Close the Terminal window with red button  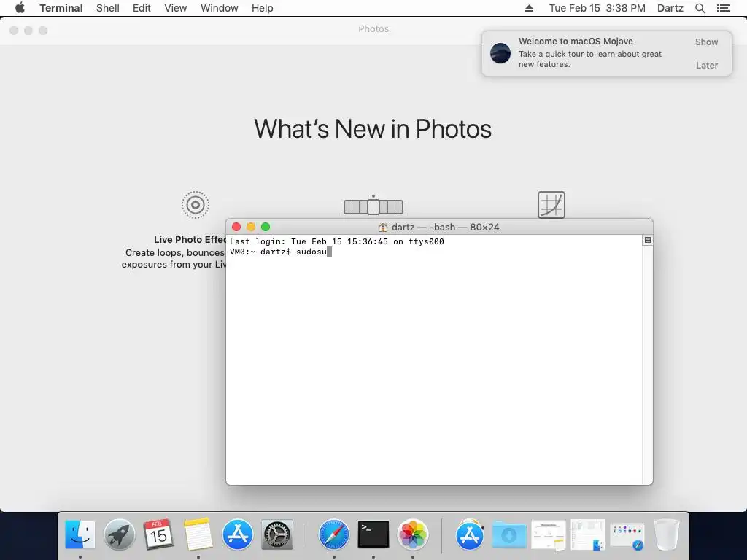click(x=236, y=227)
